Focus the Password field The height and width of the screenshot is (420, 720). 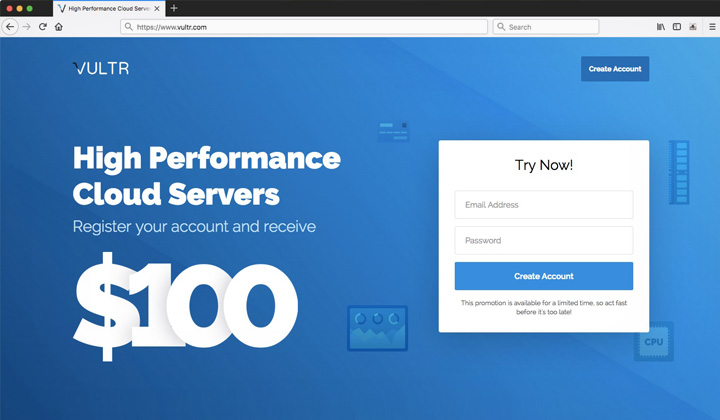(544, 241)
